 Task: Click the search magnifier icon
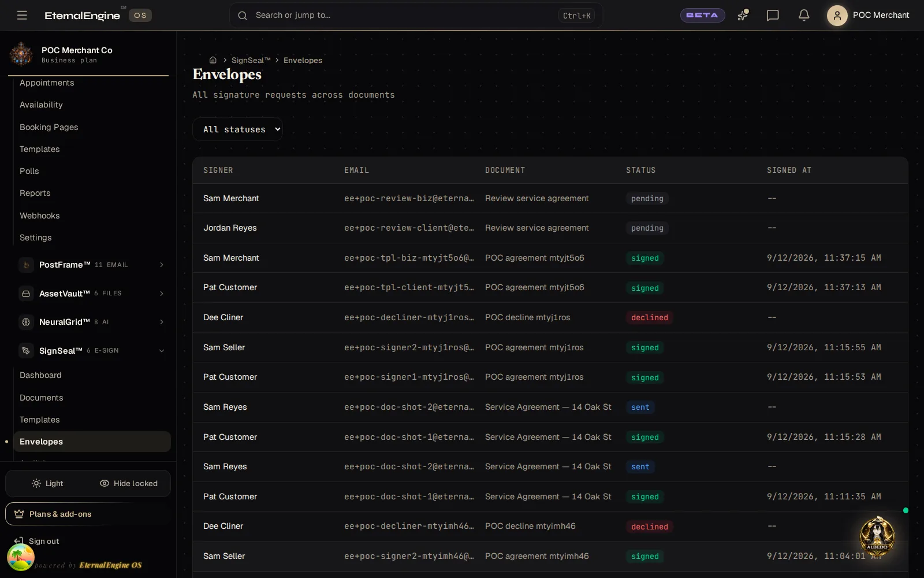243,16
